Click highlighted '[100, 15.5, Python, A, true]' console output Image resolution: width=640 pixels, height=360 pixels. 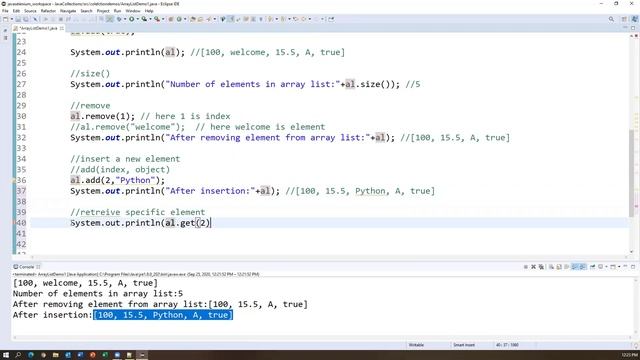[x=163, y=315]
